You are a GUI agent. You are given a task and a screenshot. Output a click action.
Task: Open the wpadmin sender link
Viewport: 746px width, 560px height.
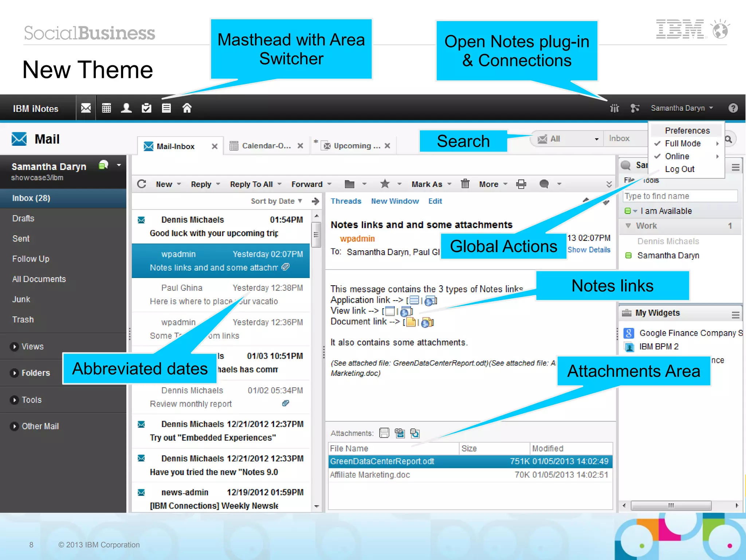click(357, 239)
